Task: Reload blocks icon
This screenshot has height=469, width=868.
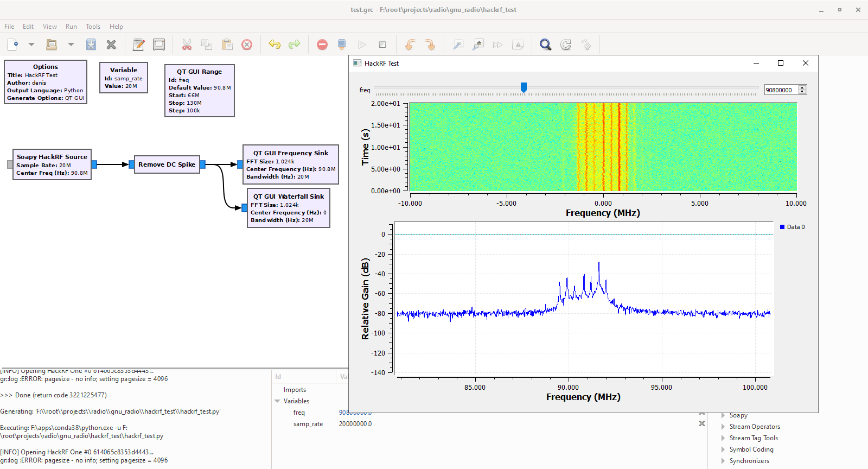Action: [566, 45]
